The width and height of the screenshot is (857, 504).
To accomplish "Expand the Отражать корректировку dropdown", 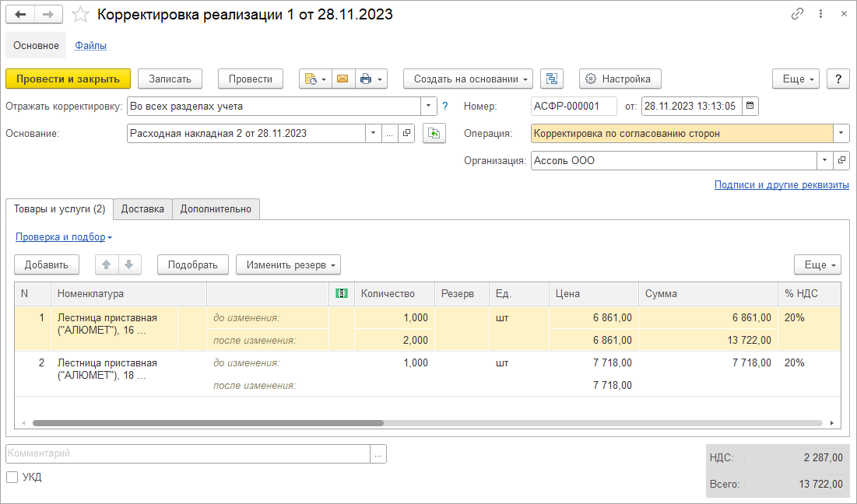I will (x=429, y=107).
